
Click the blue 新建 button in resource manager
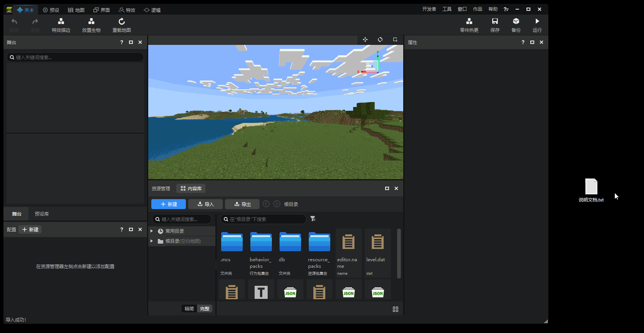coord(169,204)
